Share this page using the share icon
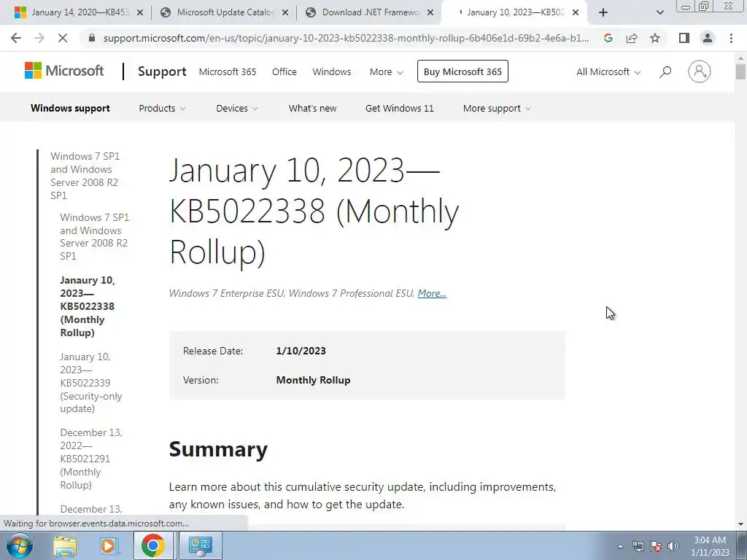This screenshot has height=560, width=747. [632, 38]
